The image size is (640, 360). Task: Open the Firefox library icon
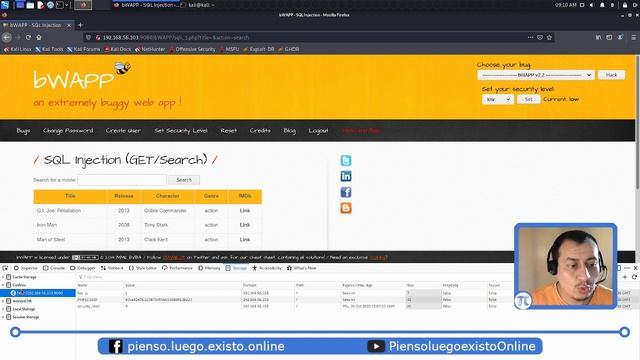[x=598, y=37]
